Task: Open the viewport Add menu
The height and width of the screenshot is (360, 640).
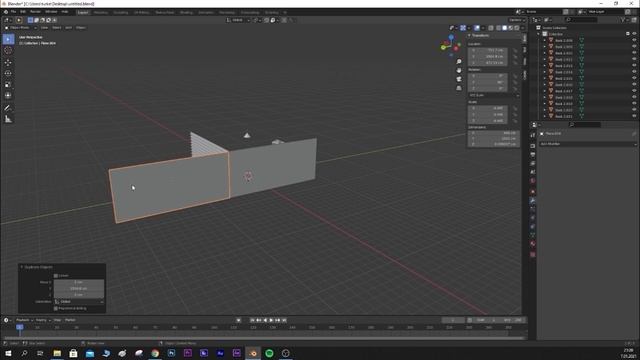Action: (x=69, y=28)
